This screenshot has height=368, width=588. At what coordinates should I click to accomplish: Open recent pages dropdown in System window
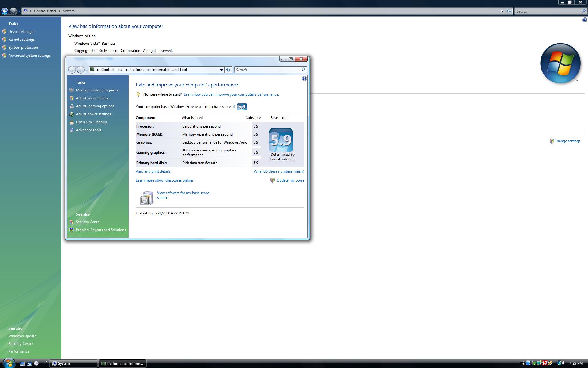pos(19,11)
